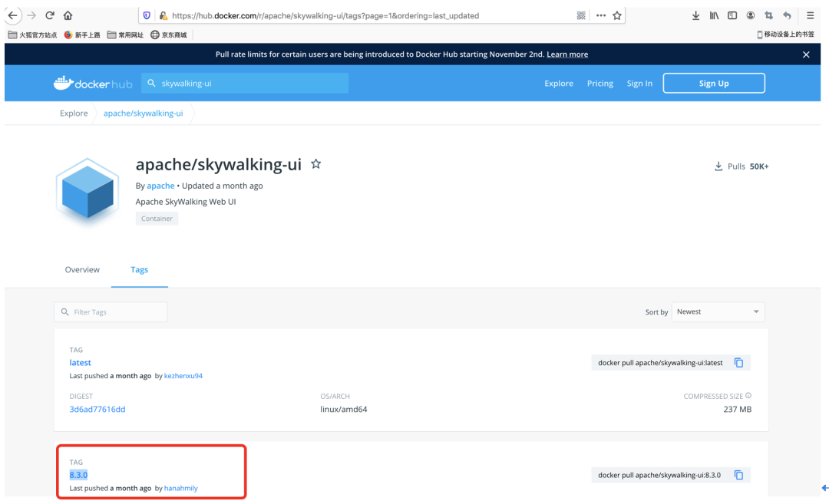Open the mobile bookmarks folder 移动设备上的书签

point(786,35)
